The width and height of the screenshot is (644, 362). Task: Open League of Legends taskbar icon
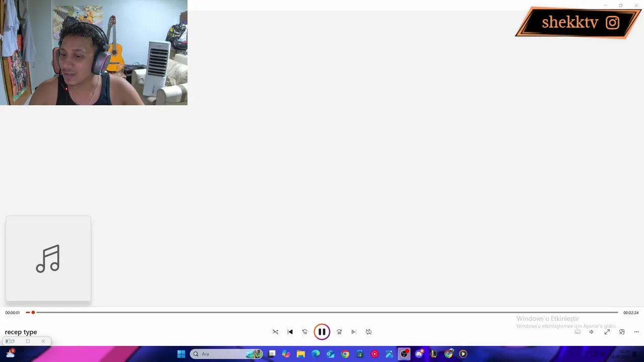[x=434, y=354]
